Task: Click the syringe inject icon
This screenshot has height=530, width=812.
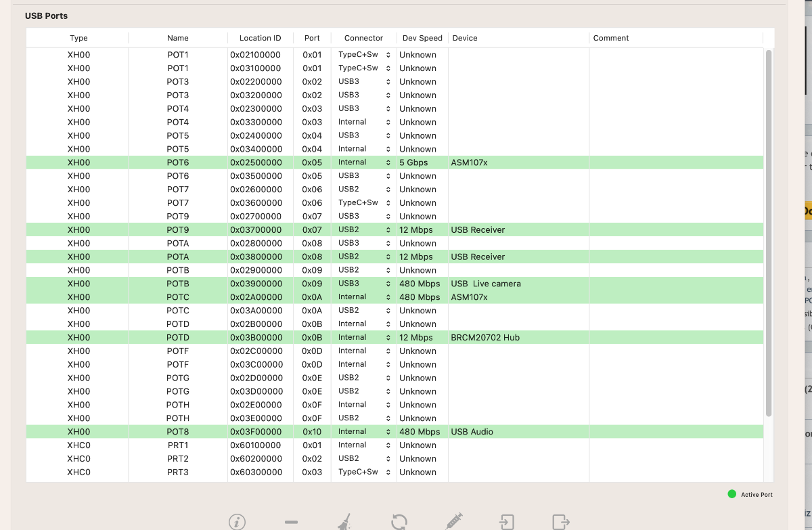Action: point(454,521)
